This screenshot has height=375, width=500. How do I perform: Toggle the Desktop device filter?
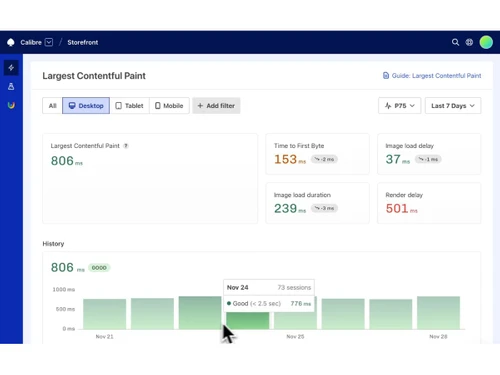86,106
